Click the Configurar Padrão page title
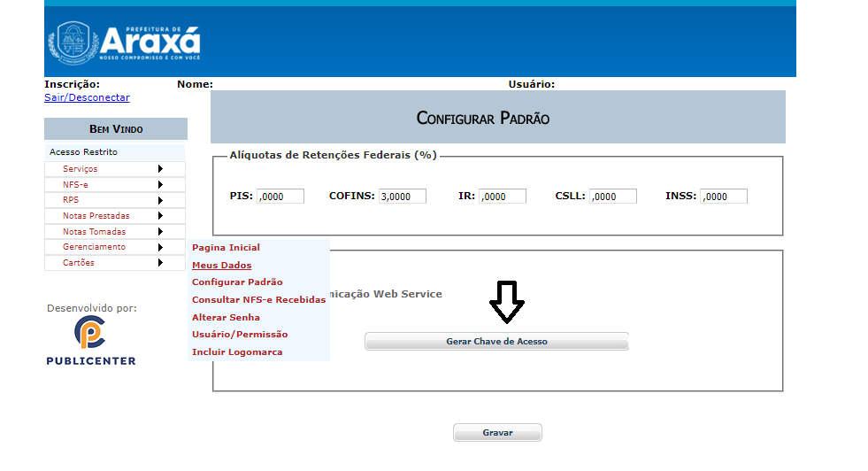 [x=483, y=118]
